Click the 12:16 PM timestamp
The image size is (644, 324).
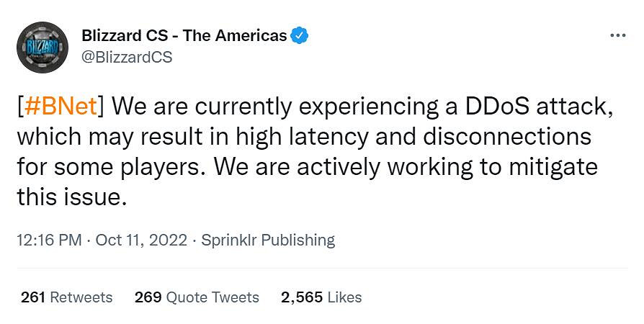[x=49, y=240]
